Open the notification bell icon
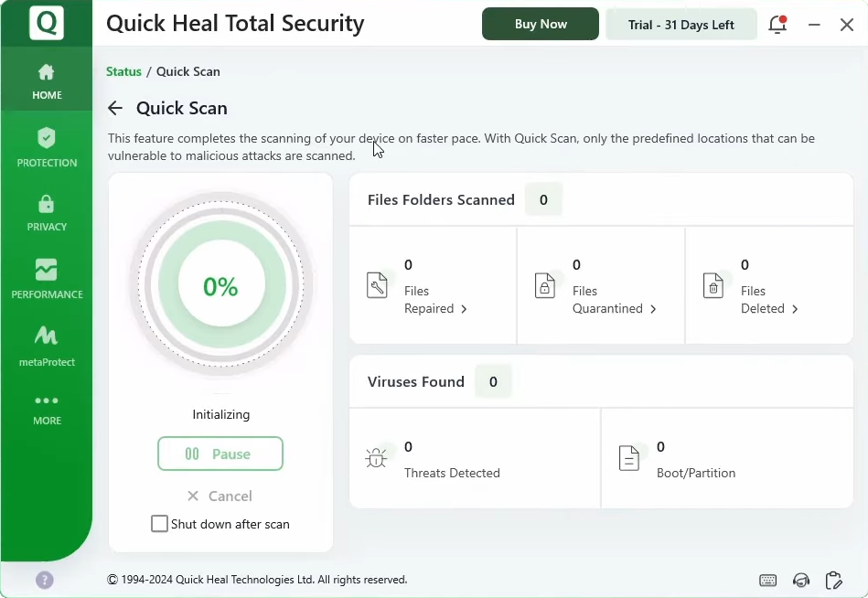Screen dimensions: 868x598 [777, 25]
